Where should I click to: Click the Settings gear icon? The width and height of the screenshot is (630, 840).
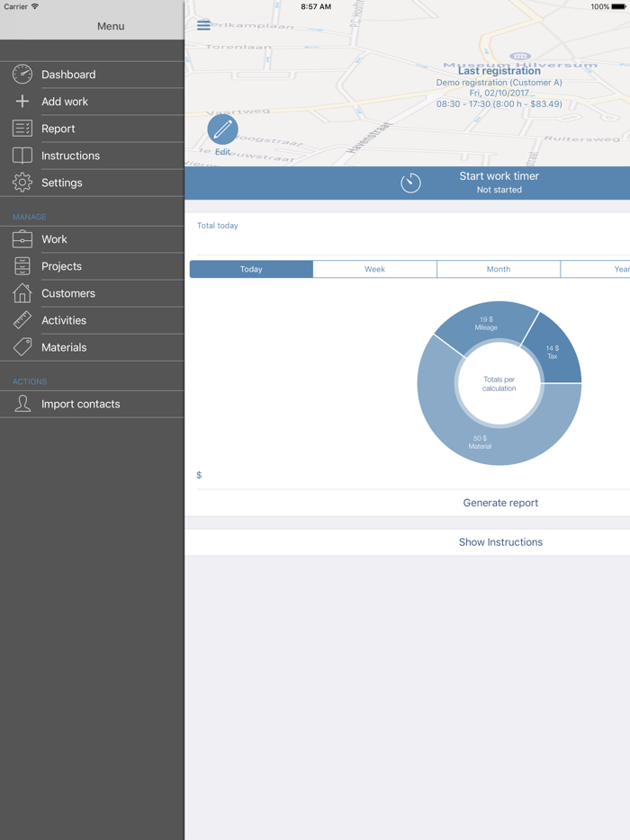point(22,183)
